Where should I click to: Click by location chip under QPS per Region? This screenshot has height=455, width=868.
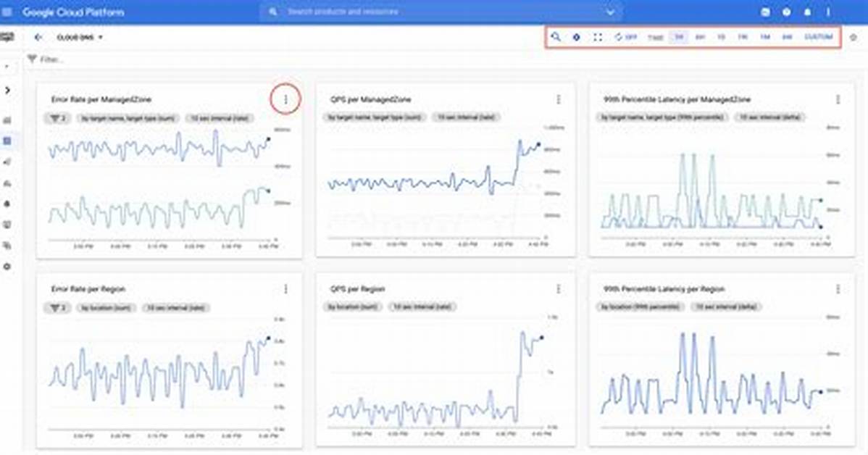352,306
